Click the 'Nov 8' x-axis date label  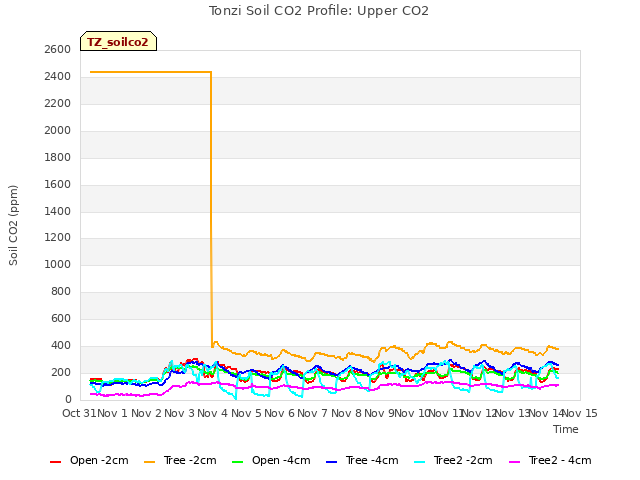(346, 413)
